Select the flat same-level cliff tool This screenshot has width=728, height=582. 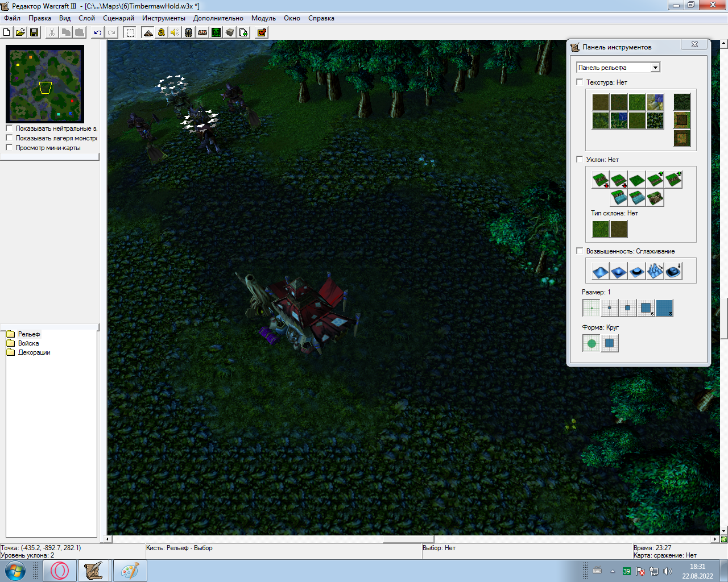[x=637, y=180]
